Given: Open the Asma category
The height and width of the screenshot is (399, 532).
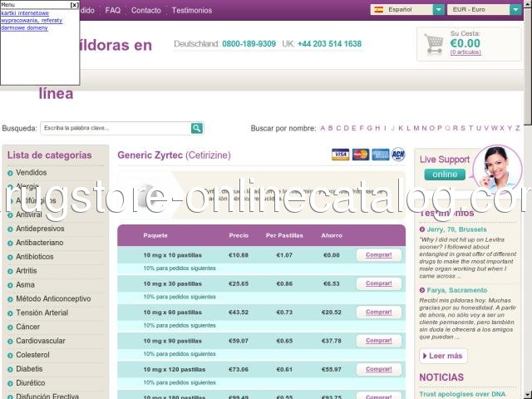Looking at the screenshot, I should pos(25,284).
